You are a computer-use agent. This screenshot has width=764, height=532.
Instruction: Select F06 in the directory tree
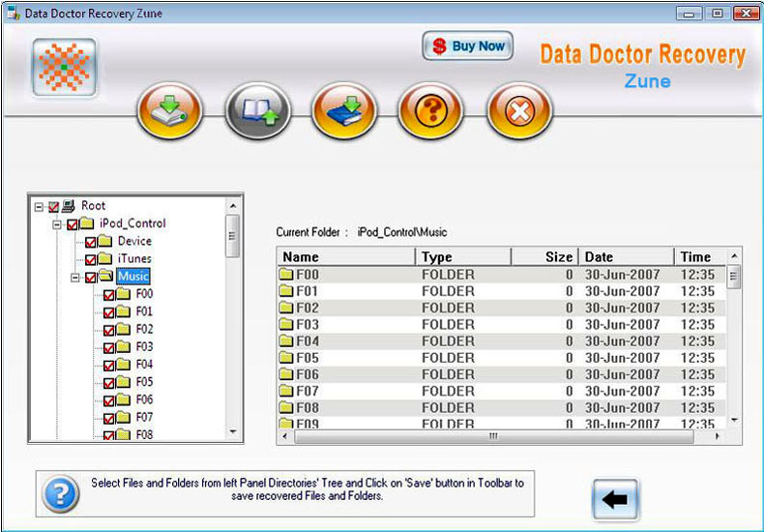(x=144, y=399)
